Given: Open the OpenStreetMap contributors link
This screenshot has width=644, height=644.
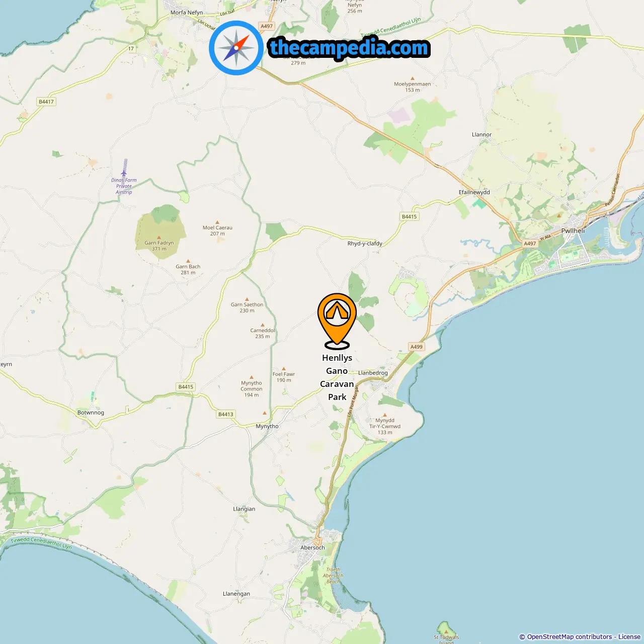Looking at the screenshot, I should coord(570,637).
